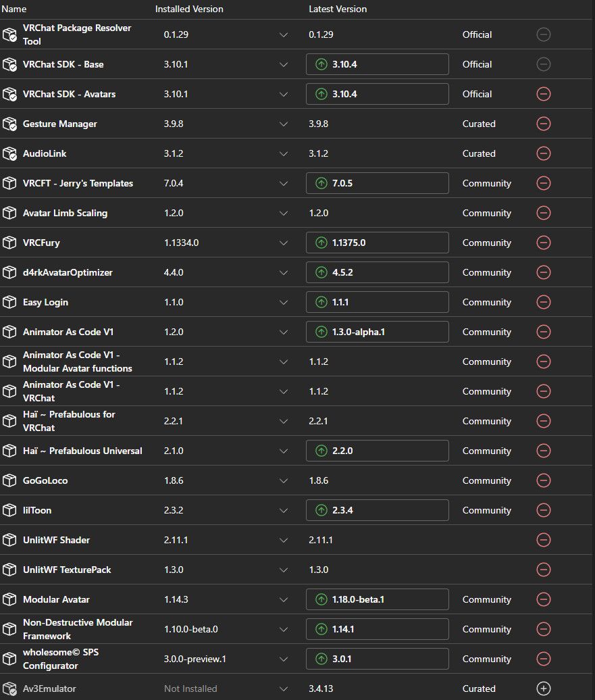Remove the Easy Login package
The width and height of the screenshot is (595, 700).
point(543,302)
